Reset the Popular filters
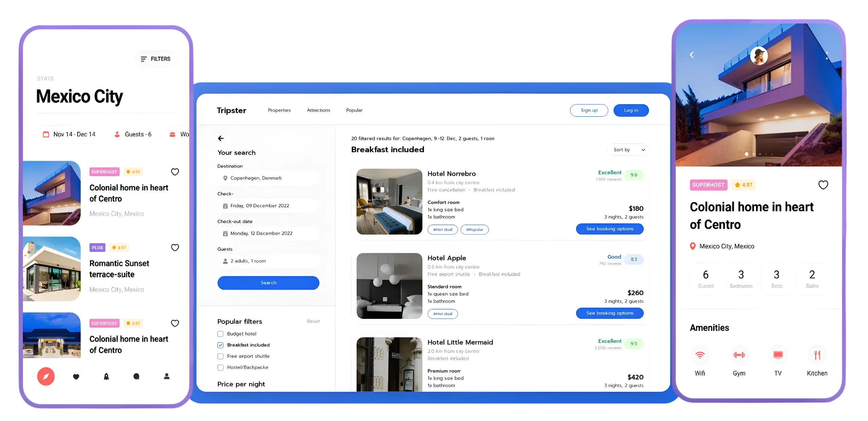868x421 pixels. click(x=313, y=321)
